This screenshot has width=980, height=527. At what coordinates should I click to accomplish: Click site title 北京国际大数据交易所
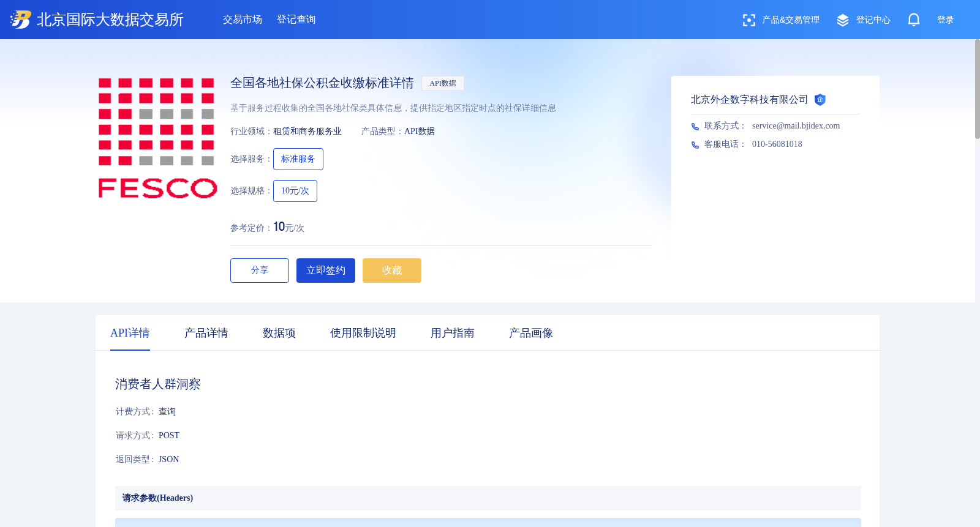(x=110, y=20)
